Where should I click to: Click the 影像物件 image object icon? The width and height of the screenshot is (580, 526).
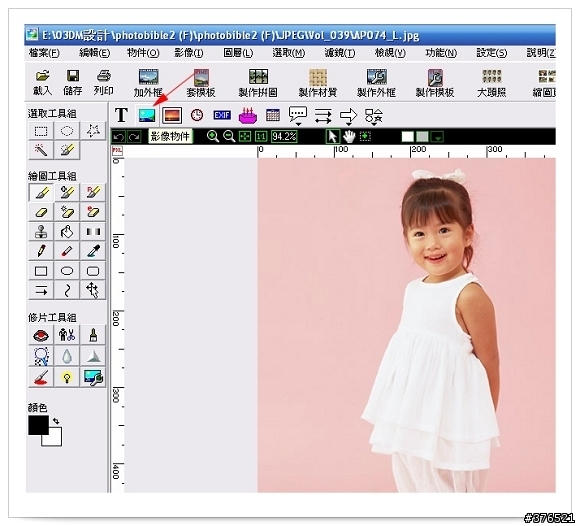[147, 115]
